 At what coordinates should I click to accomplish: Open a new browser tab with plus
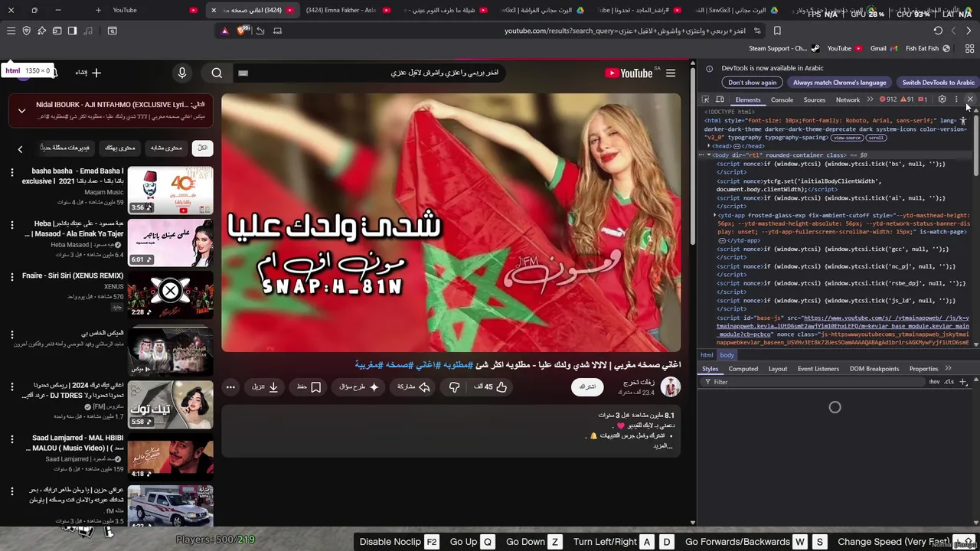98,10
